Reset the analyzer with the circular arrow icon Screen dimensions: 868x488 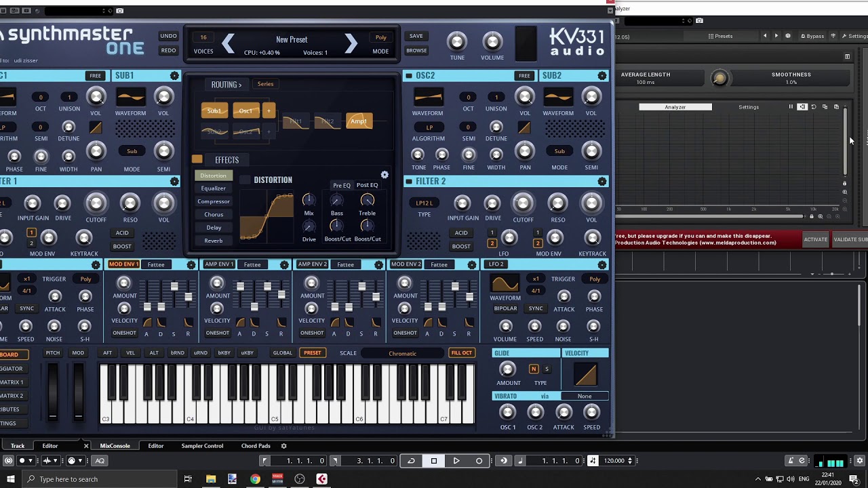[814, 107]
